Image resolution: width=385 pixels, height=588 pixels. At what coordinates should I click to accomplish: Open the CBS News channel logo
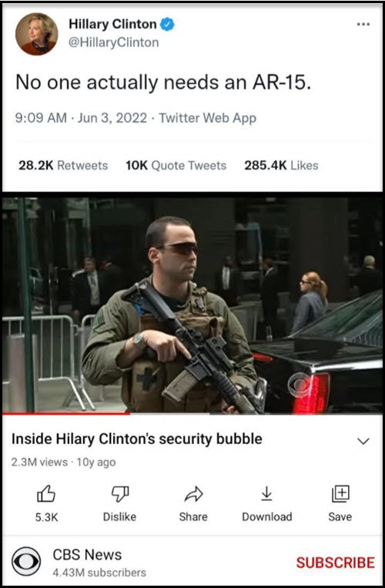(26, 561)
